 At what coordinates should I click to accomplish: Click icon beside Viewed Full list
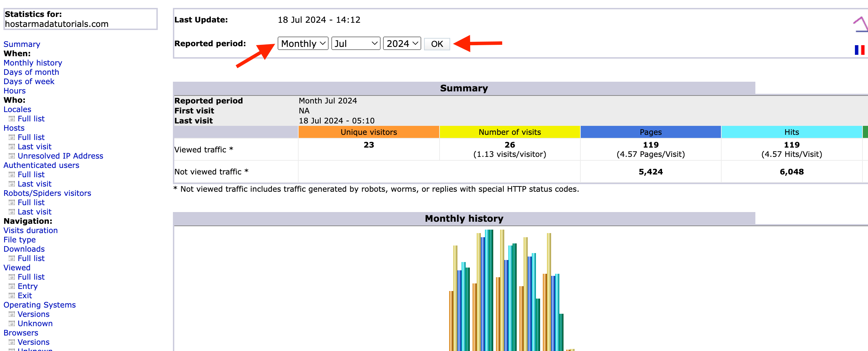(x=12, y=277)
